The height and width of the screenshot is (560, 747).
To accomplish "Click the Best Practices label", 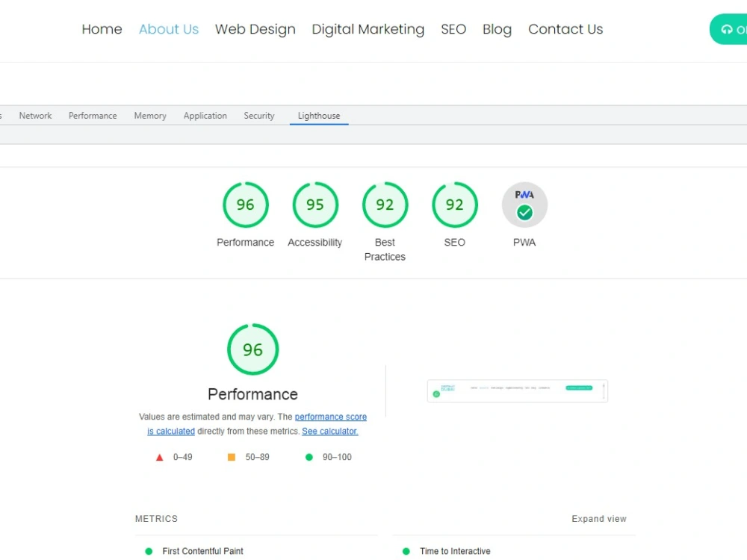I will click(385, 249).
